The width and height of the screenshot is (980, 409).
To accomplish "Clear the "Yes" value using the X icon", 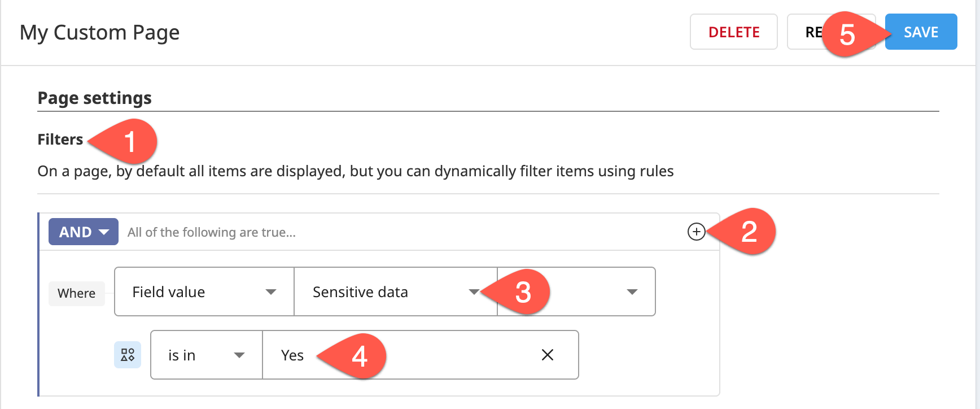I will click(x=547, y=355).
